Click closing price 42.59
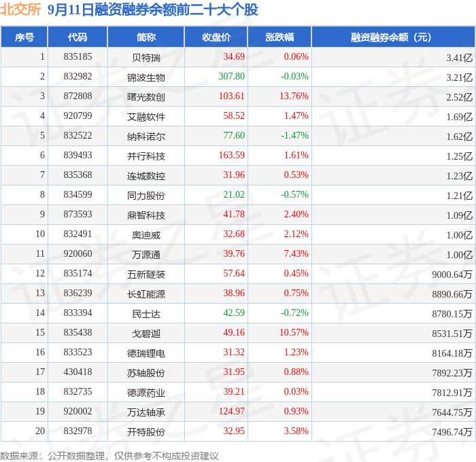476x462 pixels. (234, 313)
